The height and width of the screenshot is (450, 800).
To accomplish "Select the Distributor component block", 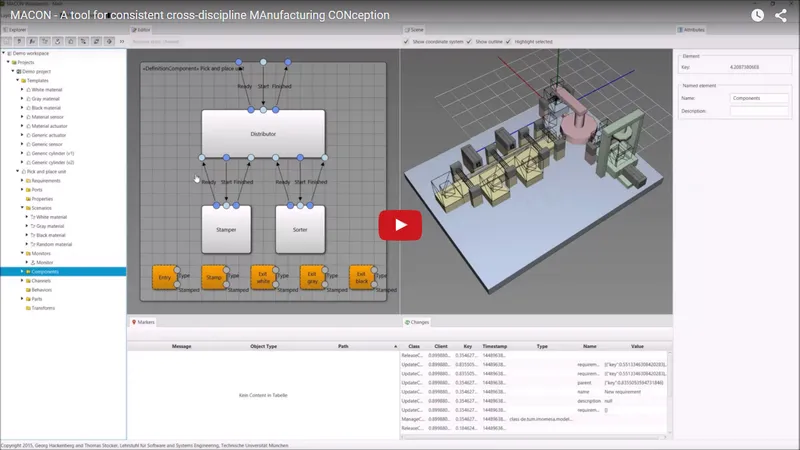I will (263, 134).
